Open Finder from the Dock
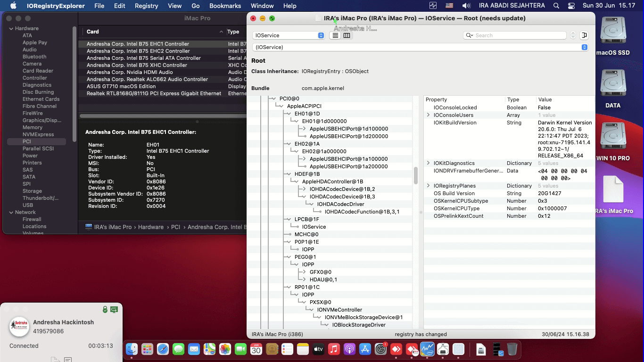The image size is (644, 362). point(132,349)
